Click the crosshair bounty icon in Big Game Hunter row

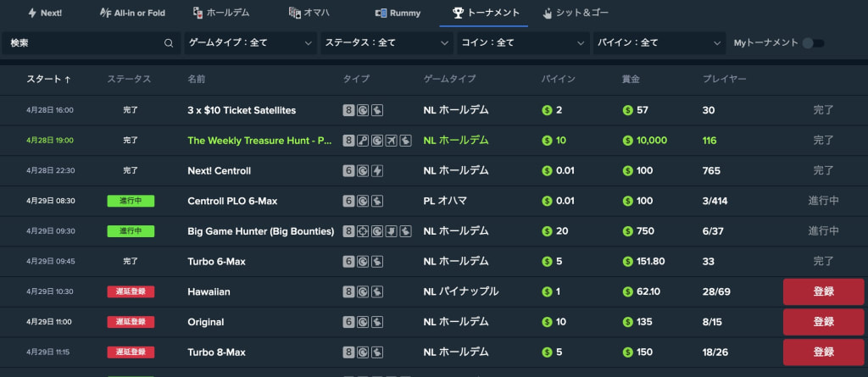[x=363, y=231]
